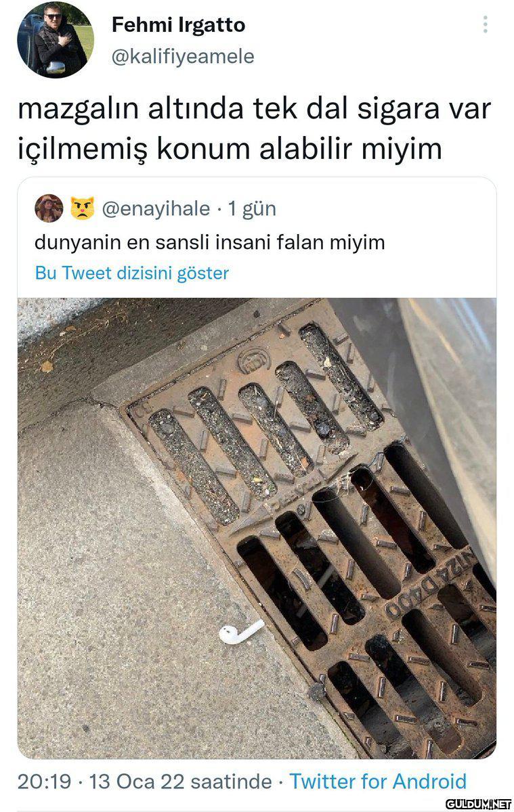Screen dimensions: 514x812
Task: Click the 'Twitter for Android' source link
Action: tap(379, 782)
